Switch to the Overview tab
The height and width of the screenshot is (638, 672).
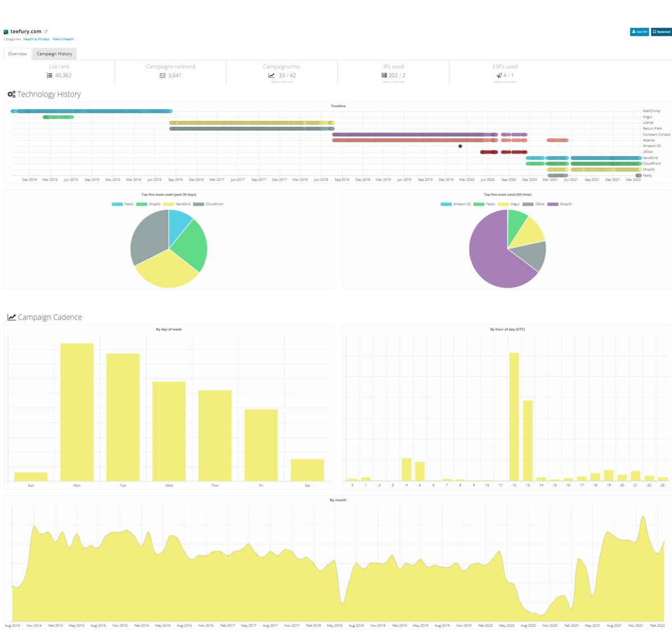[17, 54]
